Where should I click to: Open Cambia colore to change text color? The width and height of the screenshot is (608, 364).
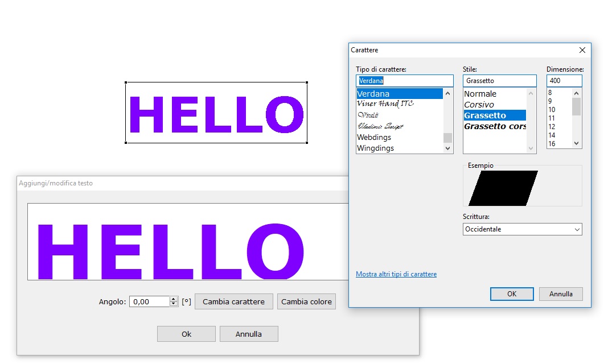point(306,301)
